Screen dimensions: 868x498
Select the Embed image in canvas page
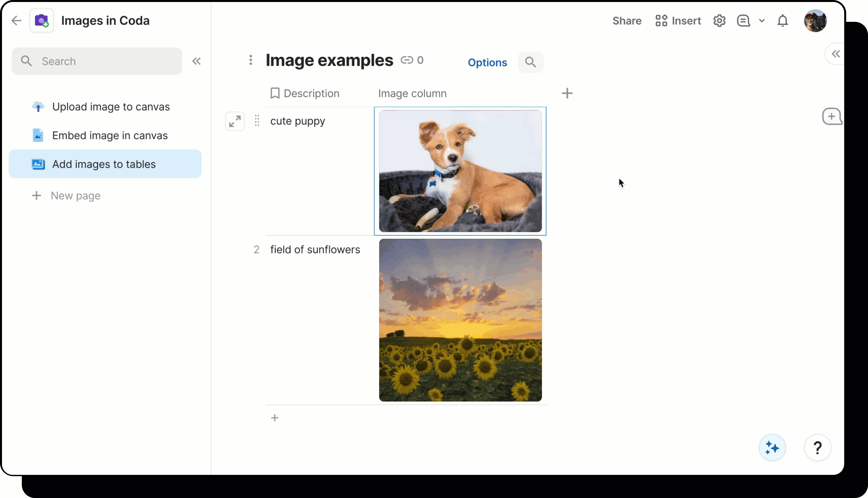110,136
